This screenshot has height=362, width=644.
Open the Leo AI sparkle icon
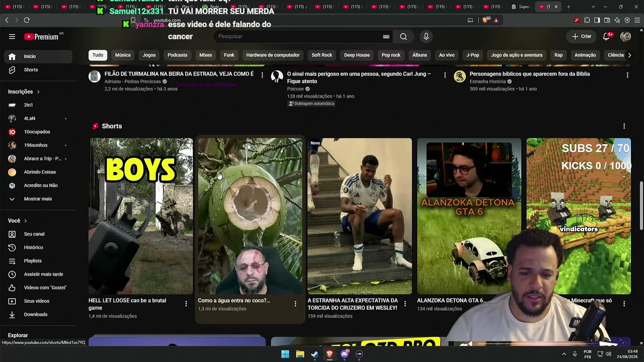point(617,20)
